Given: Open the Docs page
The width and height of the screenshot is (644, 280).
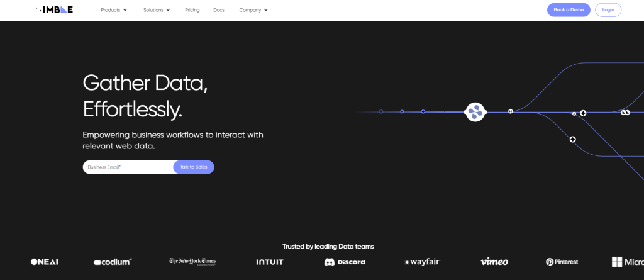Looking at the screenshot, I should coord(219,10).
